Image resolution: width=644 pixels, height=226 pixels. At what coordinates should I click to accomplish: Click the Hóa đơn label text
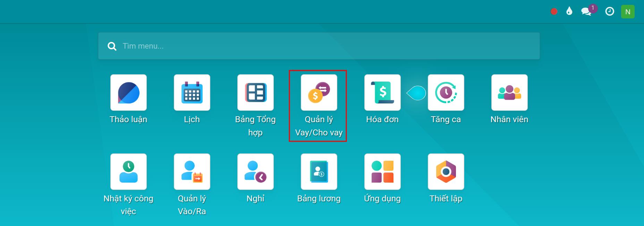(382, 119)
